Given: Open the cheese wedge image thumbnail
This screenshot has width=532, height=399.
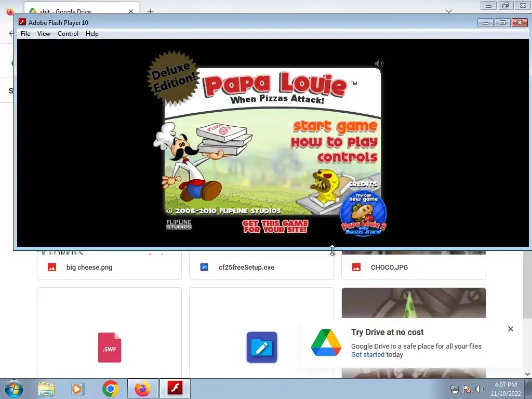Looking at the screenshot, I should [414, 303].
